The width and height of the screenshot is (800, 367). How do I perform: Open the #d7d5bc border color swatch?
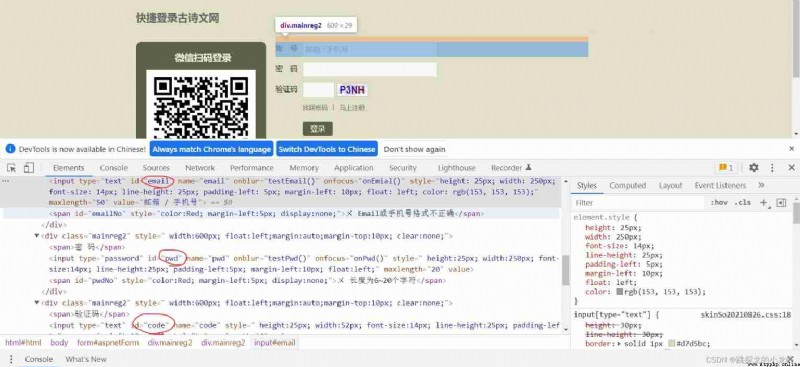pos(671,344)
